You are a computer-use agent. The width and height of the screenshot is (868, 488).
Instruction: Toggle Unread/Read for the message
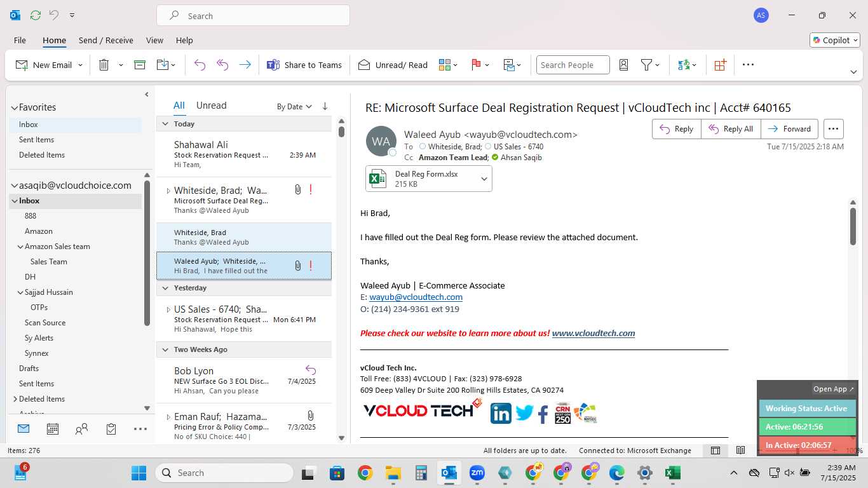pos(393,65)
